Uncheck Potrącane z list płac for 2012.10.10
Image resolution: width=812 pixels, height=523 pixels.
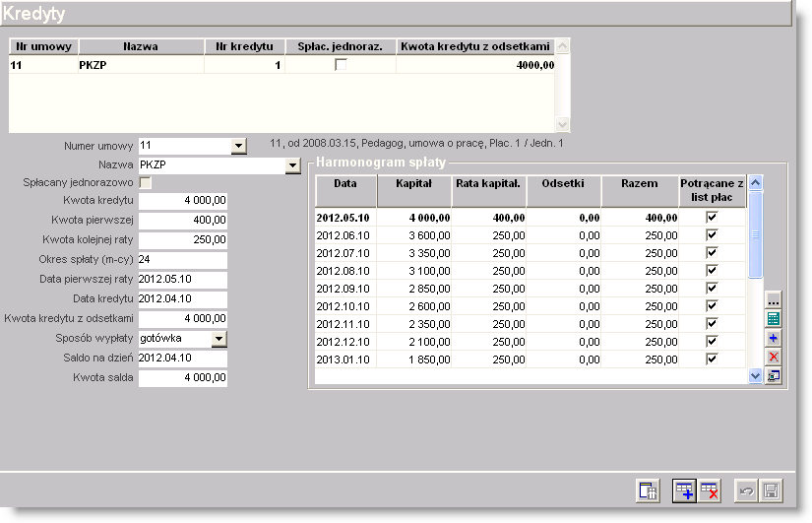pyautogui.click(x=712, y=305)
